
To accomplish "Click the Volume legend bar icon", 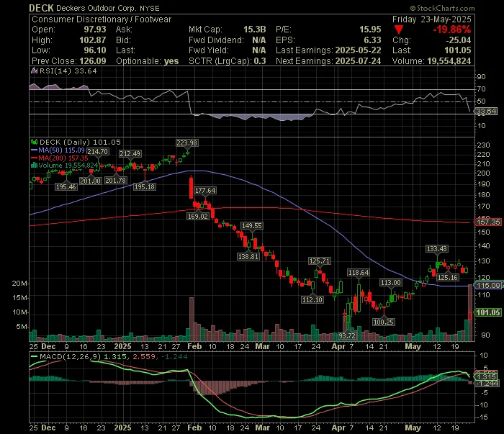I will pos(34,166).
